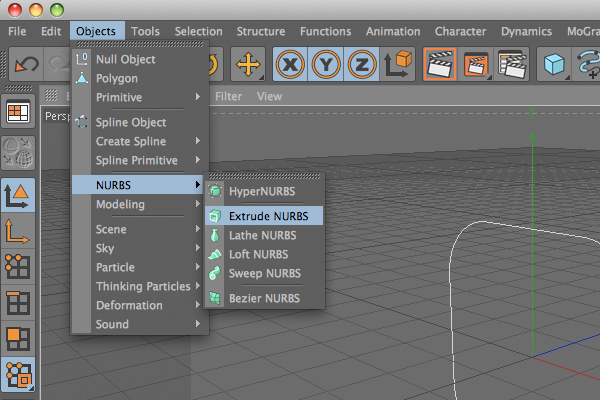Click the Loft NURBS icon
The width and height of the screenshot is (600, 400).
click(215, 254)
